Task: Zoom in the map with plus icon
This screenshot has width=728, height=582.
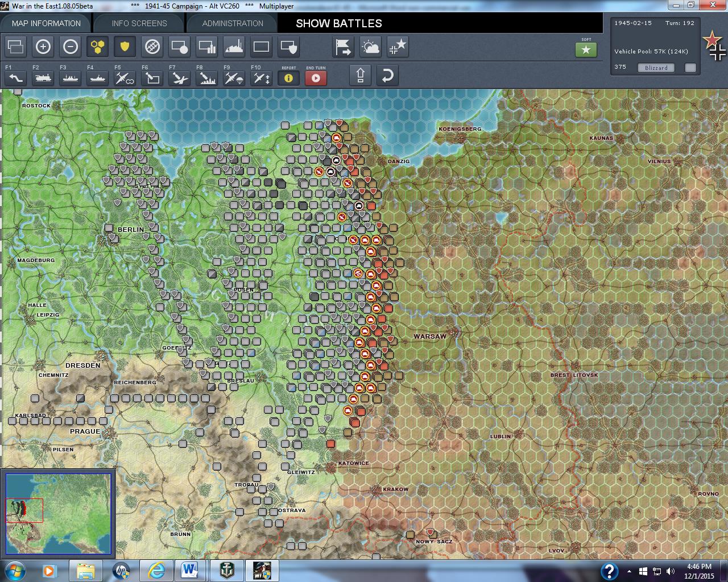Action: [43, 47]
